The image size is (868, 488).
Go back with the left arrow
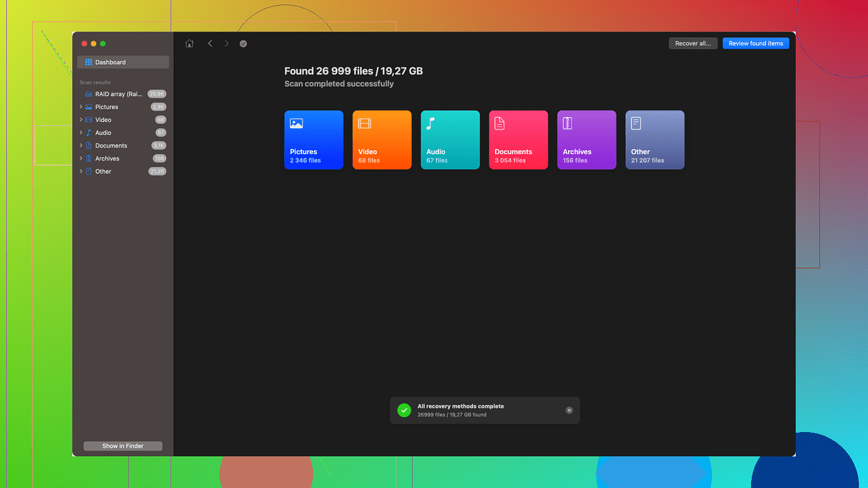[210, 43]
